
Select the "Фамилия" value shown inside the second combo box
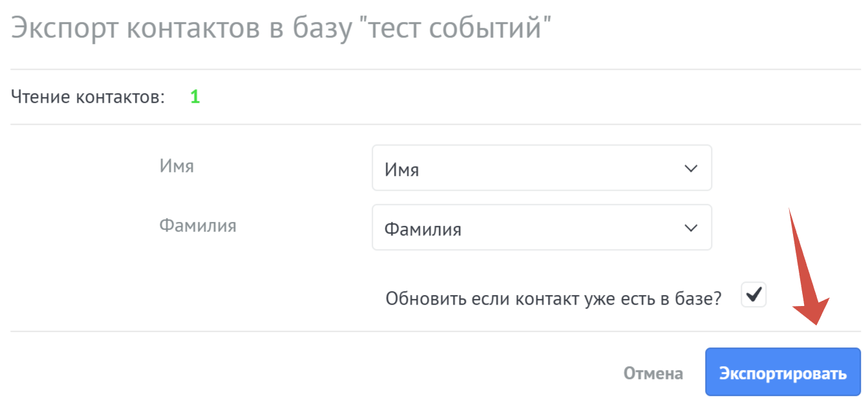click(423, 229)
